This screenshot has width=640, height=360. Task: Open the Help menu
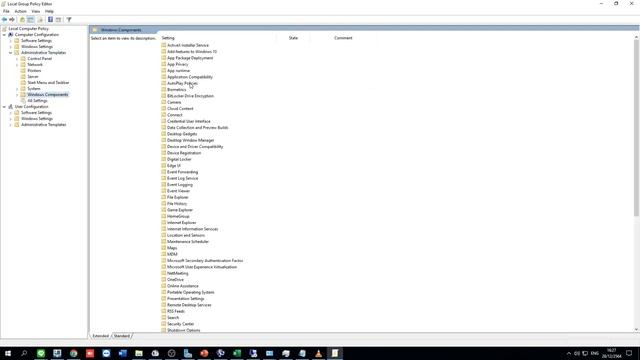pyautogui.click(x=49, y=11)
